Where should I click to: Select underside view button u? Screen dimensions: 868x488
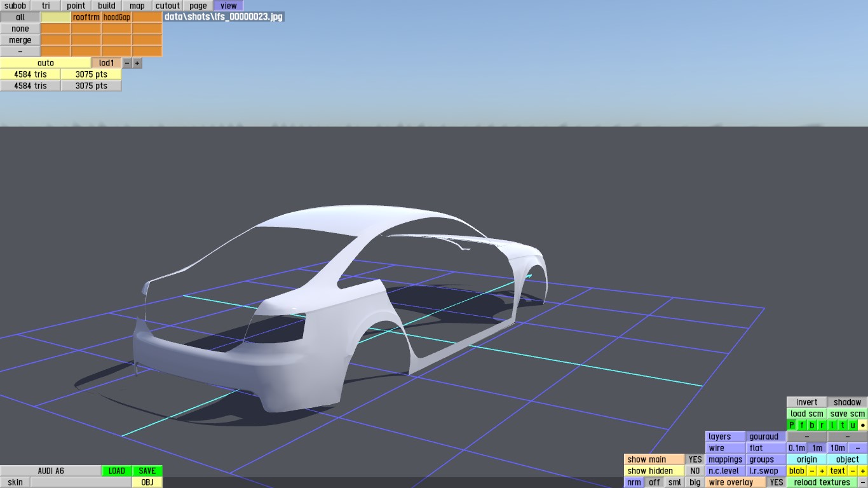[853, 425]
